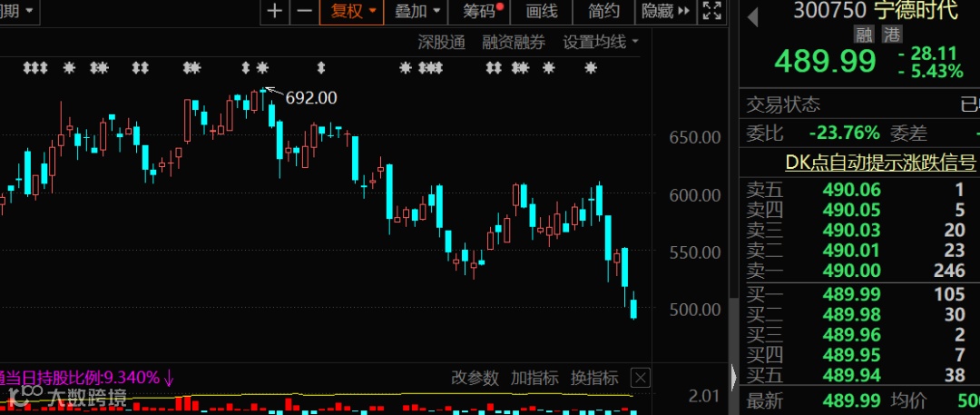Viewport: 980px width, 415px height.
Task: Open 设置均线 moving average settings dropdown
Action: tap(601, 43)
